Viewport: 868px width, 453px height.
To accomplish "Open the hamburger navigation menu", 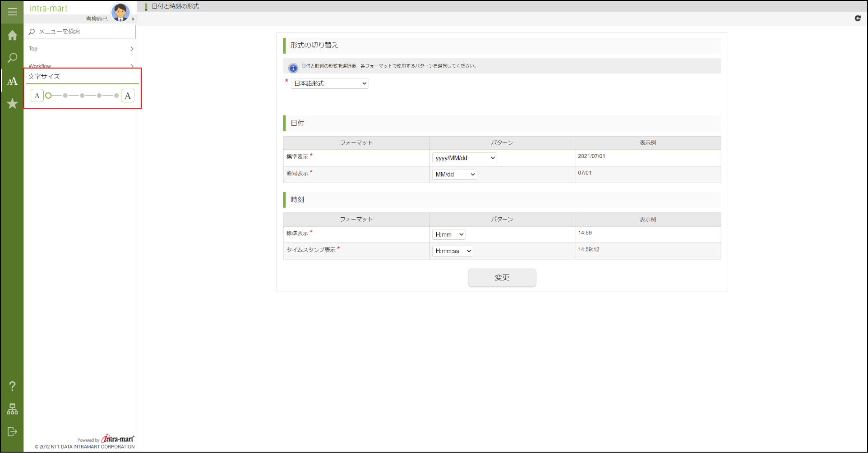I will [12, 12].
